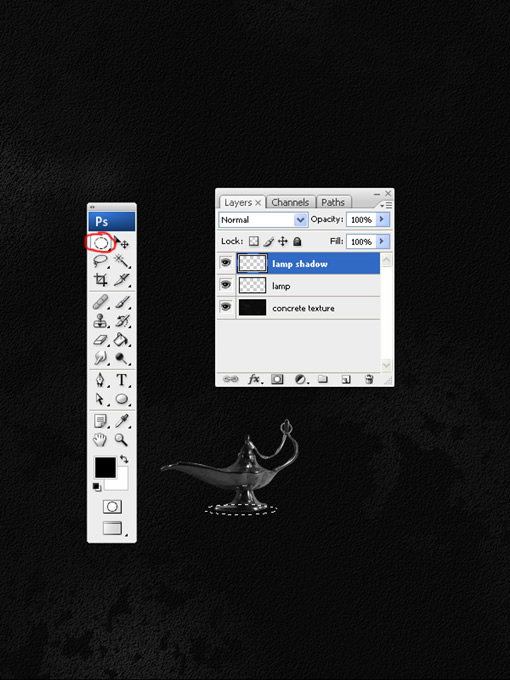Toggle lock transparent pixels
The image size is (510, 680).
pos(254,241)
